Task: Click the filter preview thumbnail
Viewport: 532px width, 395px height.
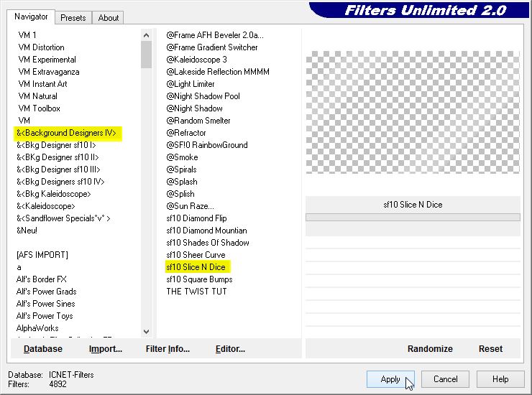Action: click(x=413, y=112)
